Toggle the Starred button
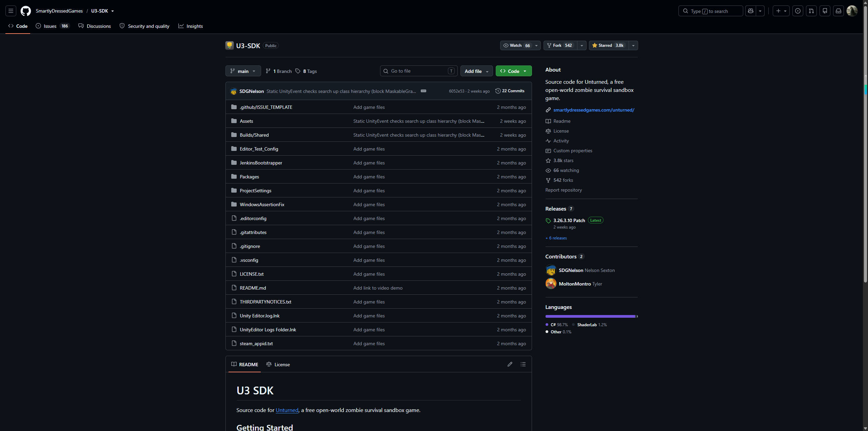The height and width of the screenshot is (431, 868). point(609,45)
